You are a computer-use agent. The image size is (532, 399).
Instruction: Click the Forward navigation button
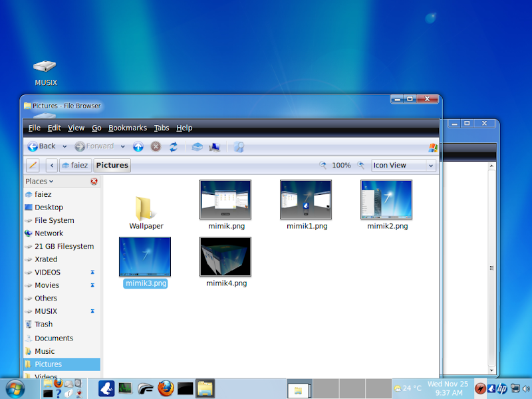coord(94,146)
